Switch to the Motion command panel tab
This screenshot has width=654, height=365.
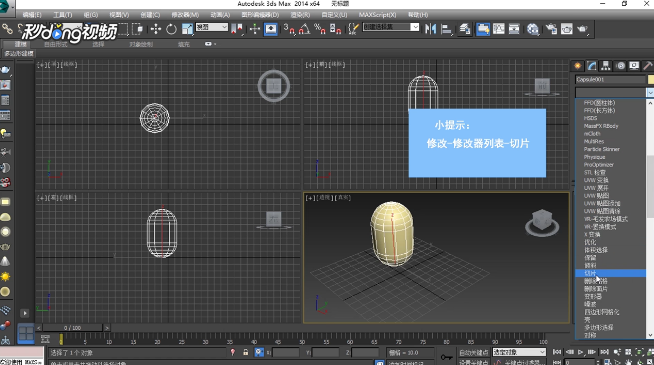[620, 65]
